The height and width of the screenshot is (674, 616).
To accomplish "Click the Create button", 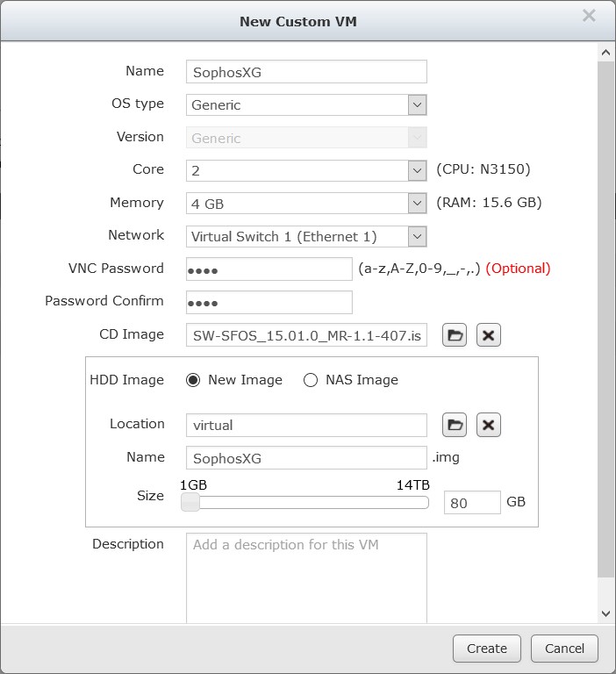I will 487,649.
